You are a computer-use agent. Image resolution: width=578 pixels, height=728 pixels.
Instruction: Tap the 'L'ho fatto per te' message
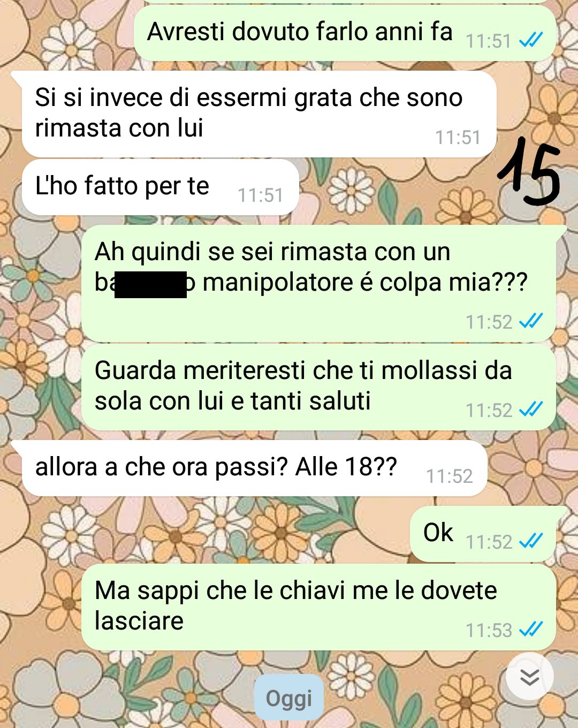[x=160, y=187]
